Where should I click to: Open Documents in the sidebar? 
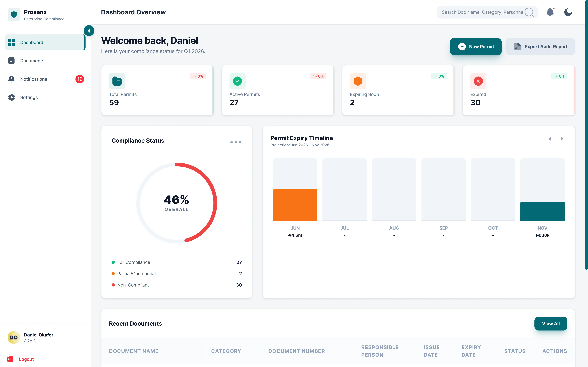pyautogui.click(x=45, y=61)
